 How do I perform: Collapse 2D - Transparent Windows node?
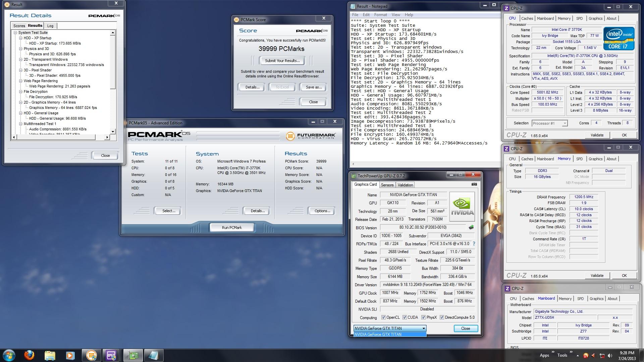tap(21, 59)
